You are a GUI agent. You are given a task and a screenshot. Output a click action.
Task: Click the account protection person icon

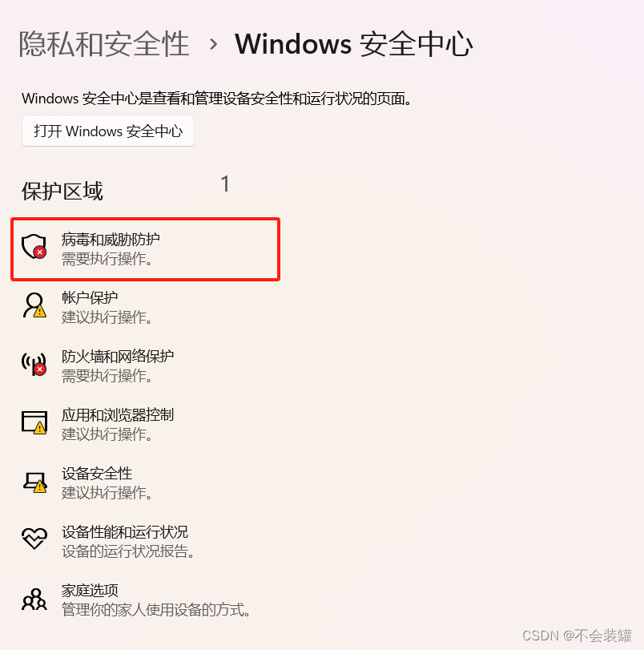tap(34, 305)
